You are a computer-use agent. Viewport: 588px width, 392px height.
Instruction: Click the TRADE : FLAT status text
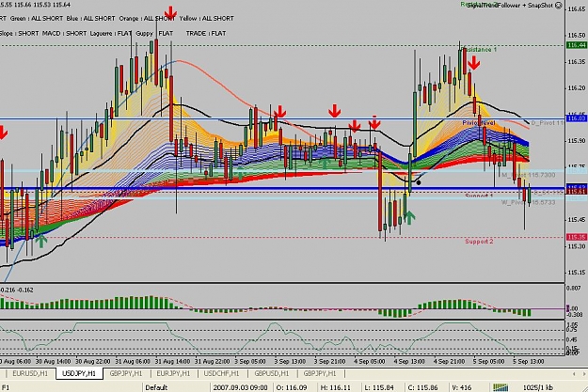[x=206, y=33]
